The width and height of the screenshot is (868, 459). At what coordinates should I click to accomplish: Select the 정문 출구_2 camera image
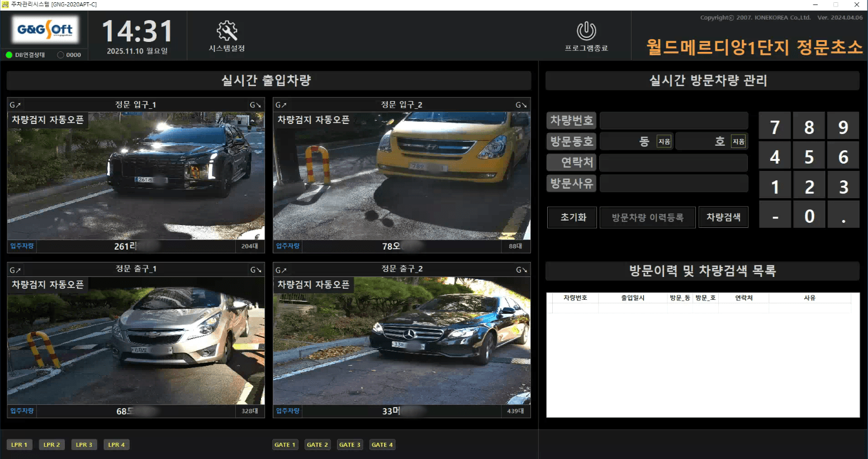401,341
